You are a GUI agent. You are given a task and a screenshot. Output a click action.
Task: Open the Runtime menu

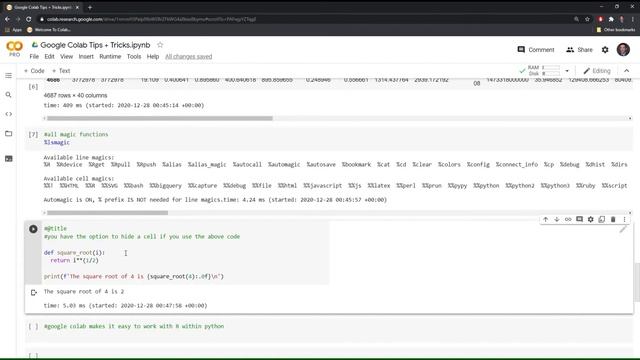point(110,57)
